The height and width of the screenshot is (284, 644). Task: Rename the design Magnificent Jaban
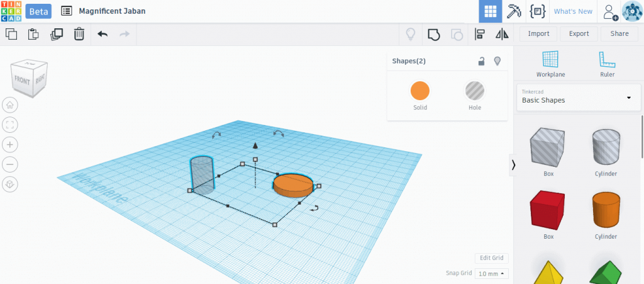tap(112, 11)
